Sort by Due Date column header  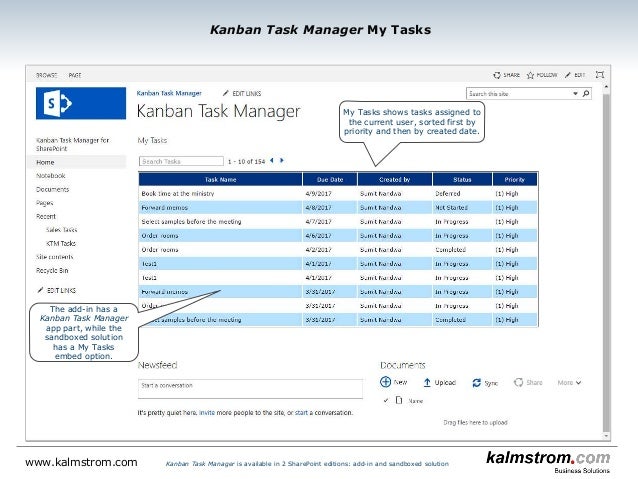coord(330,179)
